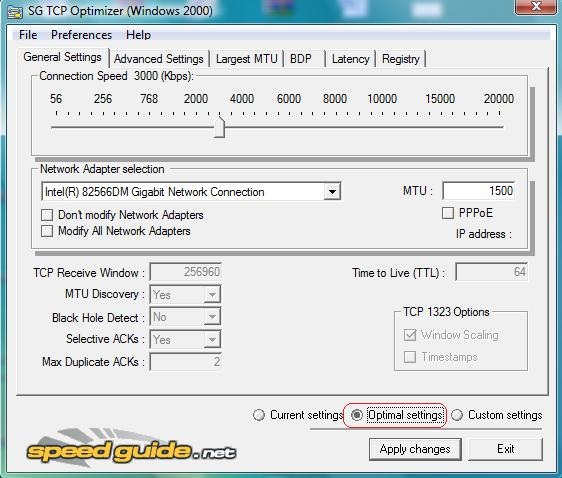The image size is (562, 478).
Task: Click the 768 speed label
Action: click(149, 99)
